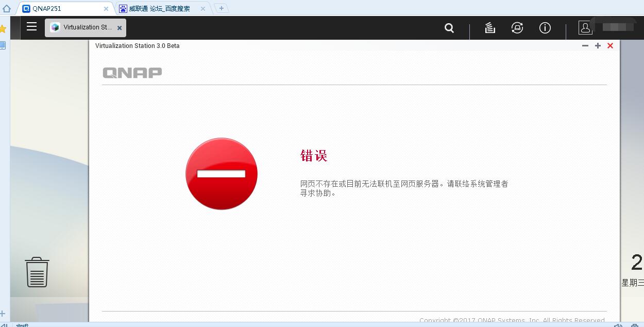
Task: Open the external devices sync icon
Action: pos(517,28)
